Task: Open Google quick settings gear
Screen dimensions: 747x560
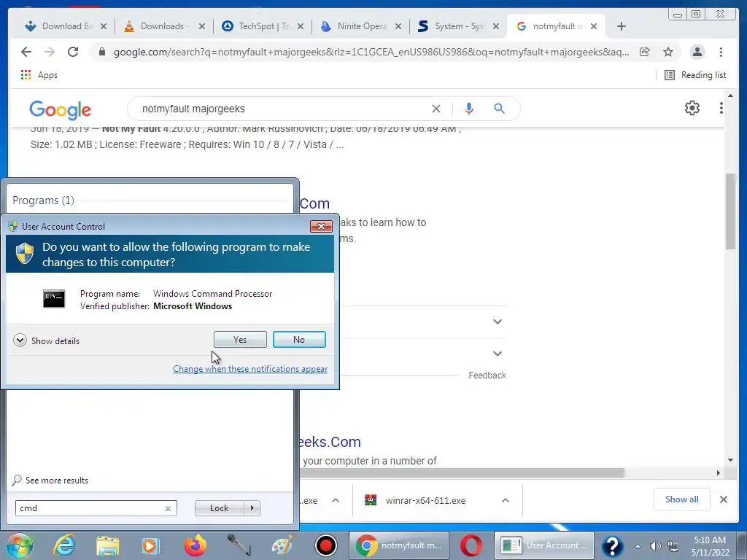Action: coord(692,108)
